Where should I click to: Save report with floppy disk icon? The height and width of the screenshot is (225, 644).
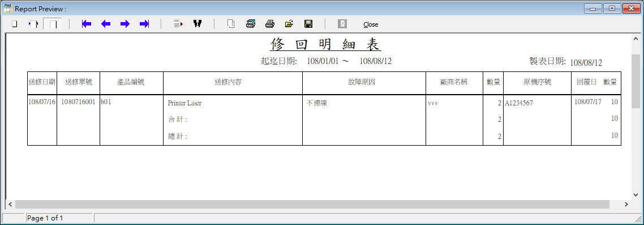308,24
